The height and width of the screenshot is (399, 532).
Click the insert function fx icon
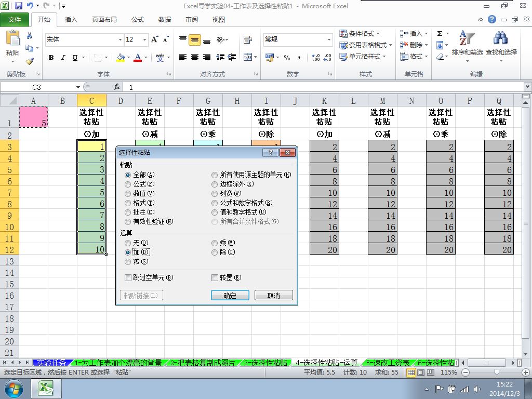[117, 87]
